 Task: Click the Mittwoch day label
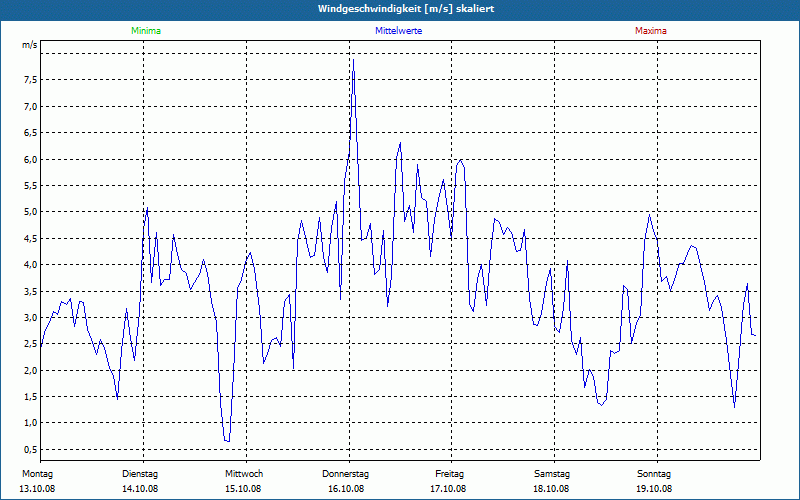pos(244,474)
